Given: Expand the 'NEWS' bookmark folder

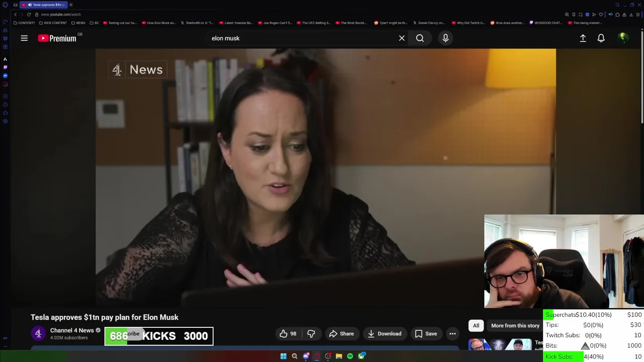Looking at the screenshot, I should [x=78, y=23].
